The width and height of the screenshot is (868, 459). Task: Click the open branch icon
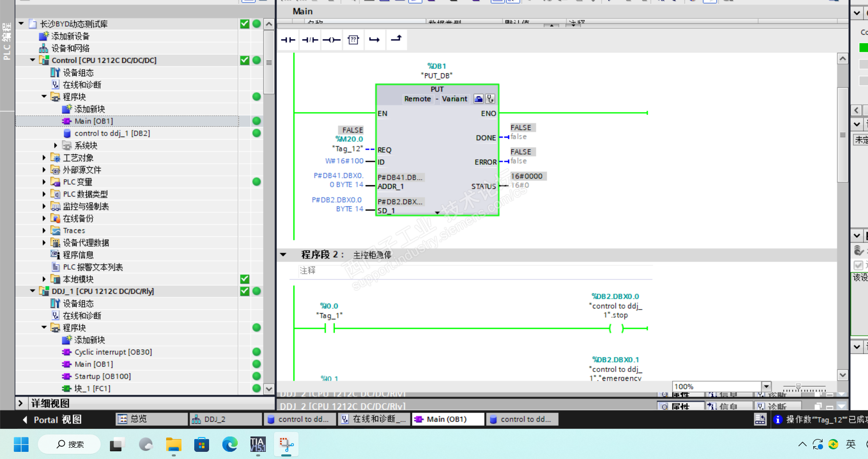tap(375, 39)
